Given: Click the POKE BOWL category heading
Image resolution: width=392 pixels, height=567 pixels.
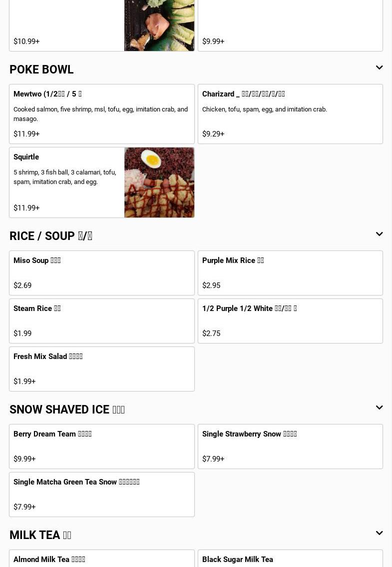Looking at the screenshot, I should tap(41, 69).
